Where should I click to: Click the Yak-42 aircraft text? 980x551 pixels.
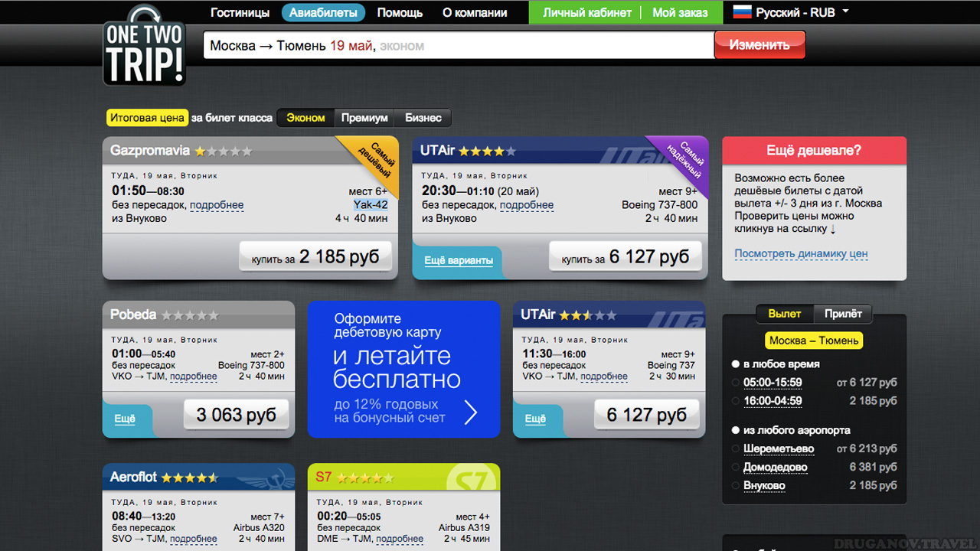(371, 205)
